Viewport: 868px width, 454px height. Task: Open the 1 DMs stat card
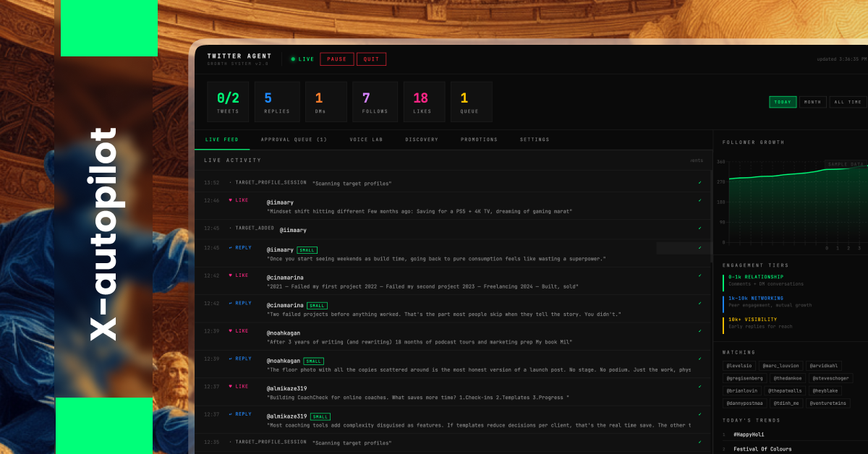coord(325,101)
